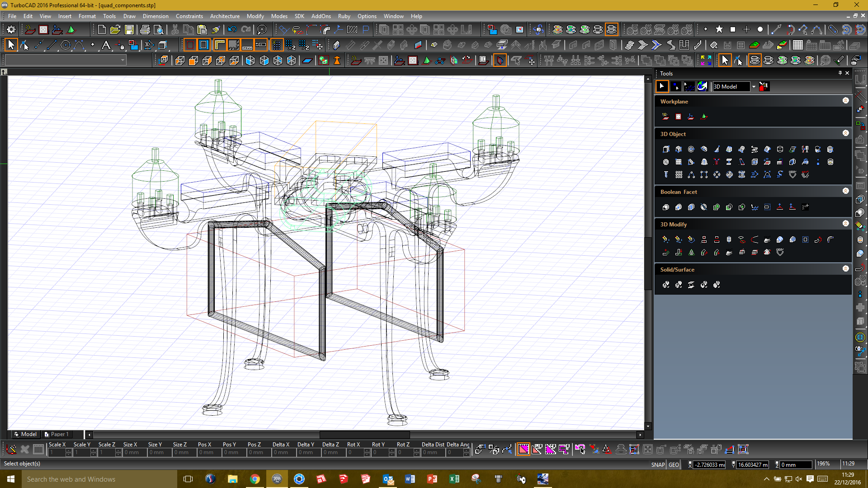Toggle SNAP mode in status bar
Image resolution: width=868 pixels, height=488 pixels.
[x=658, y=465]
